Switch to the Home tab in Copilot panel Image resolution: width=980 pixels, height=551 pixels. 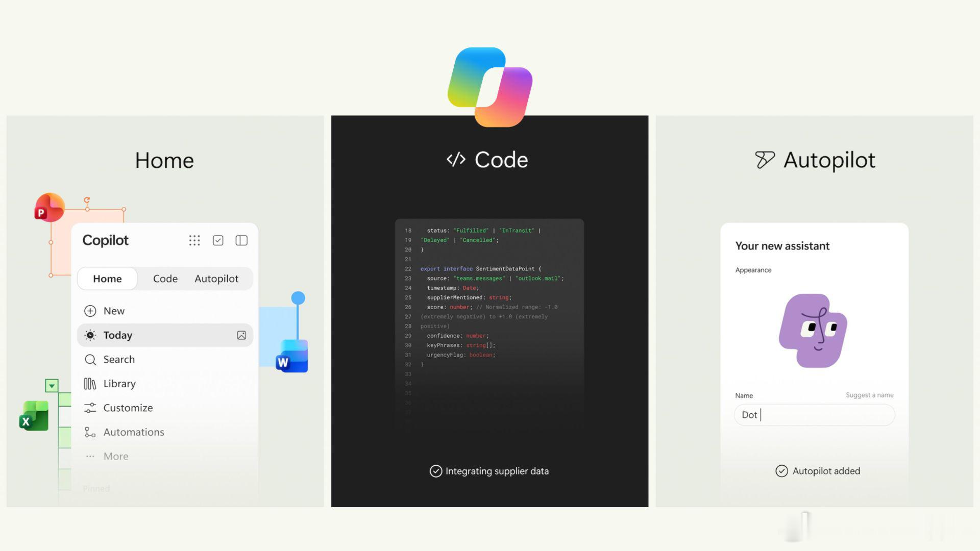(107, 279)
